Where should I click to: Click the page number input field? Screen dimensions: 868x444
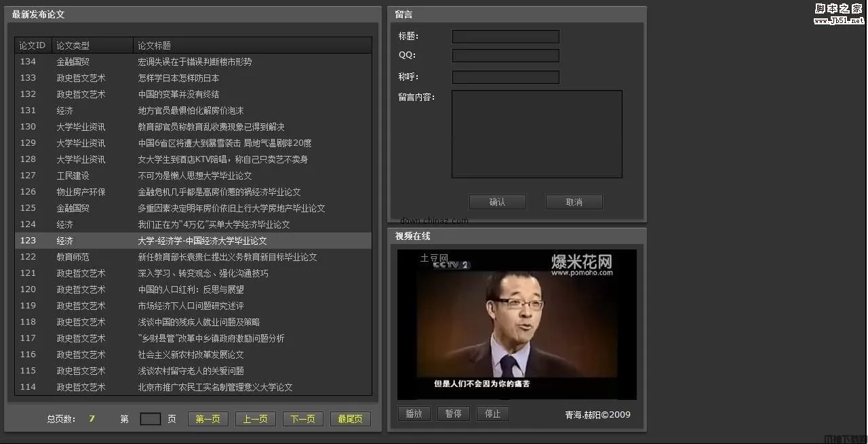(151, 418)
